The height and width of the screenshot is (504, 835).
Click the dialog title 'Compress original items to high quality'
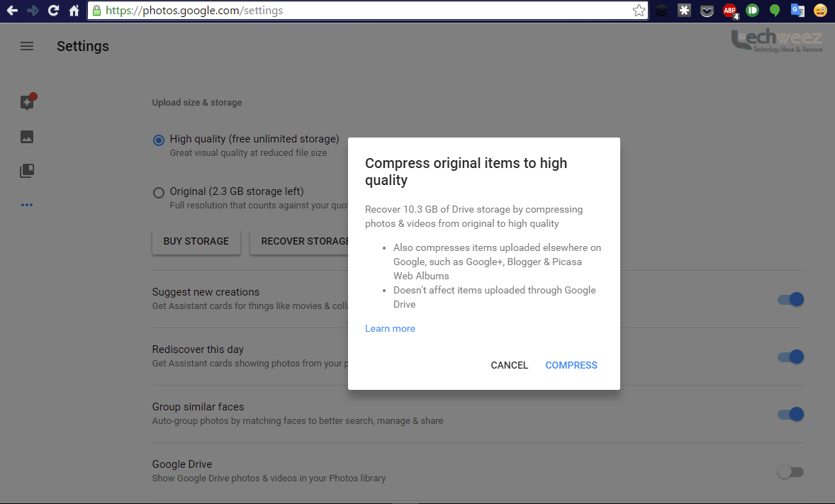click(x=466, y=172)
